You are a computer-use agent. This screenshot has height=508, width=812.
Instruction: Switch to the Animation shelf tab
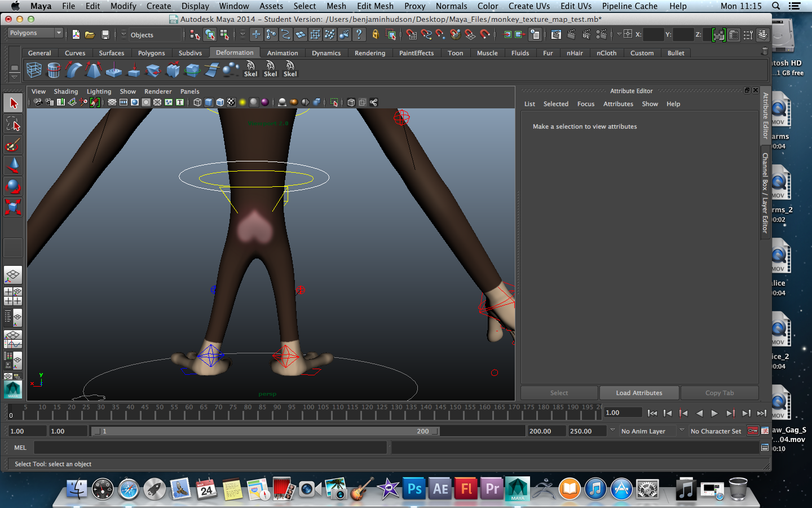point(283,53)
